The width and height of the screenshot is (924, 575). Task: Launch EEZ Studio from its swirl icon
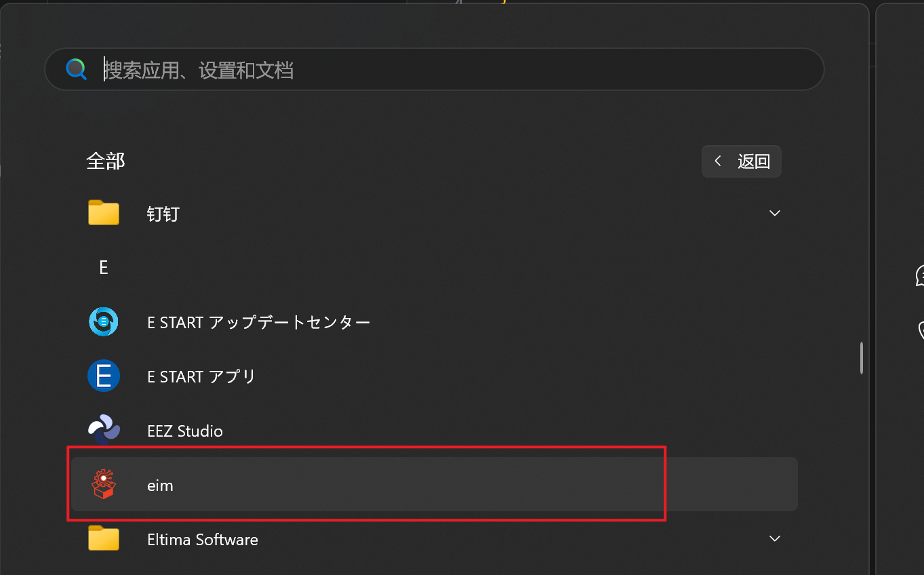[x=104, y=431]
